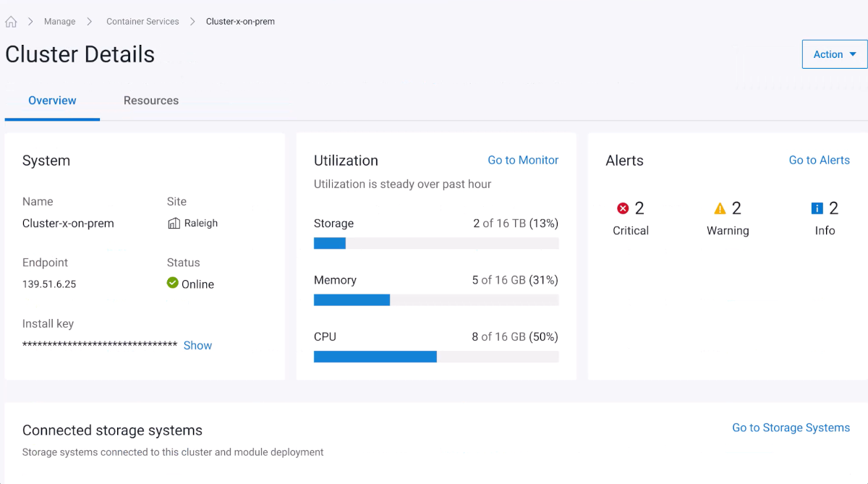
Task: Click the Cluster-x-on-prem breadcrumb item
Action: click(240, 22)
